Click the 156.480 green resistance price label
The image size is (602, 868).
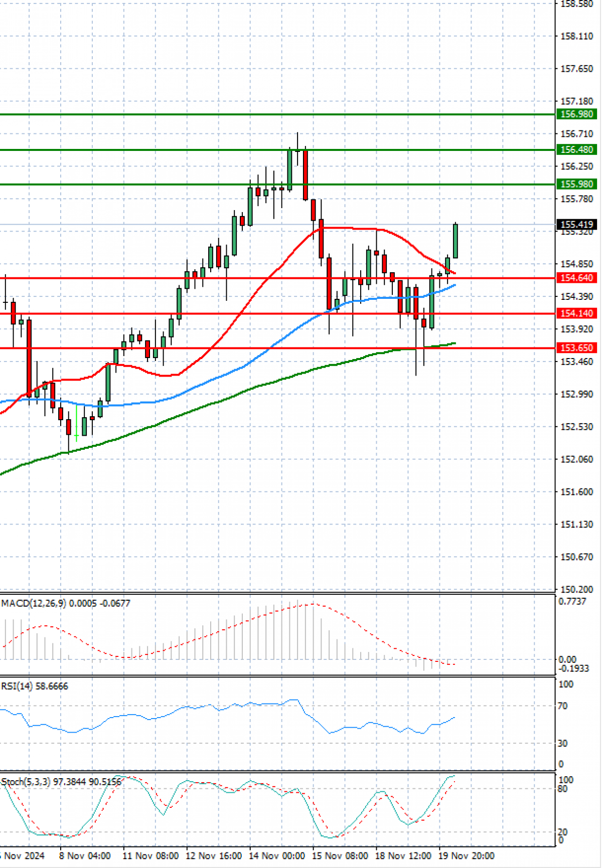click(576, 149)
